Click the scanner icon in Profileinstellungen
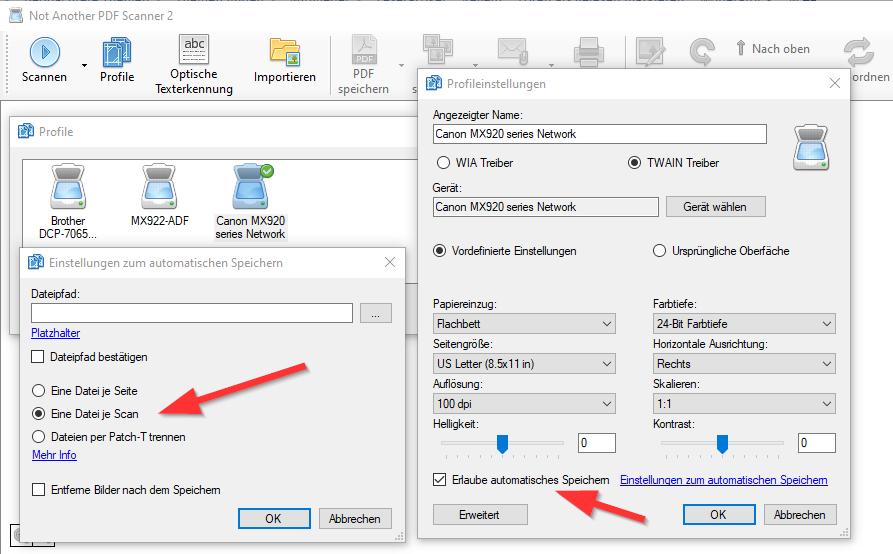 pos(811,147)
